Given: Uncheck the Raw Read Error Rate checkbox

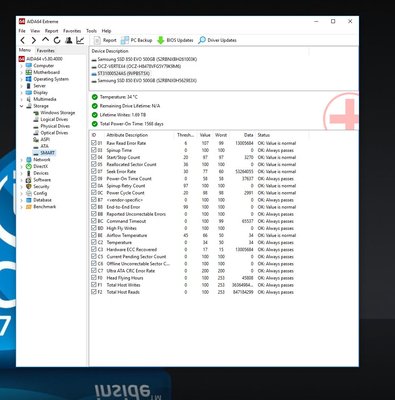Looking at the screenshot, I should pos(94,143).
